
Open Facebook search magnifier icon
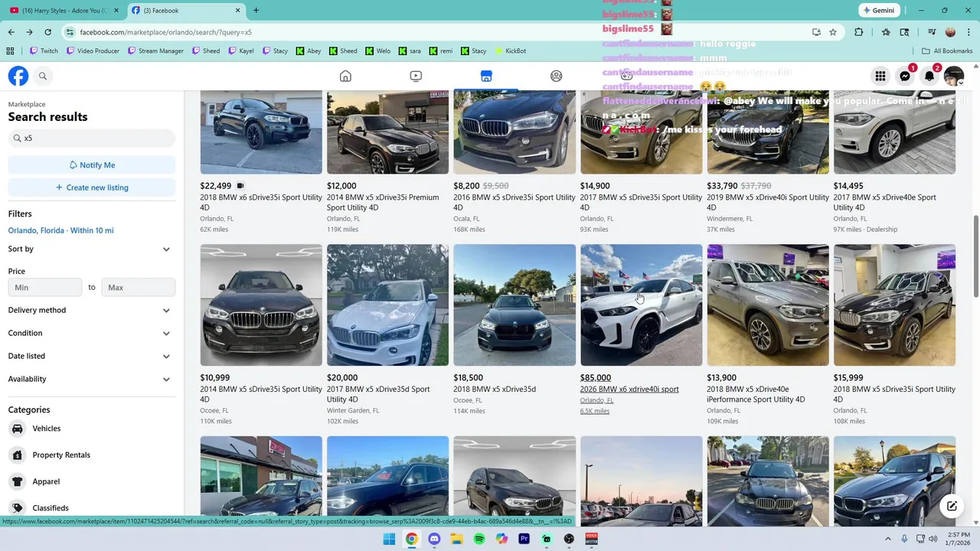pyautogui.click(x=43, y=76)
